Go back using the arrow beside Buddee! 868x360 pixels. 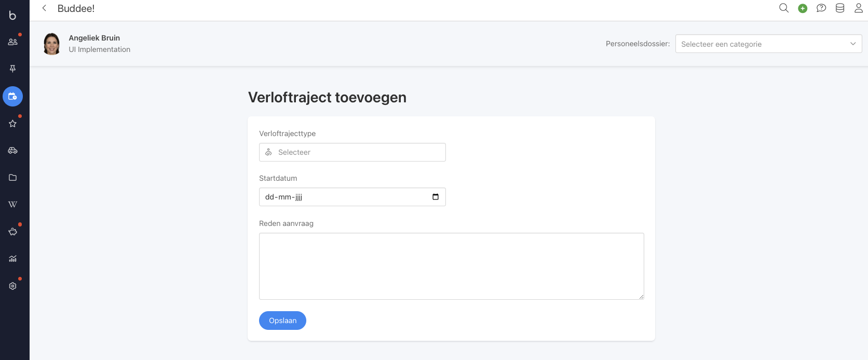(45, 8)
